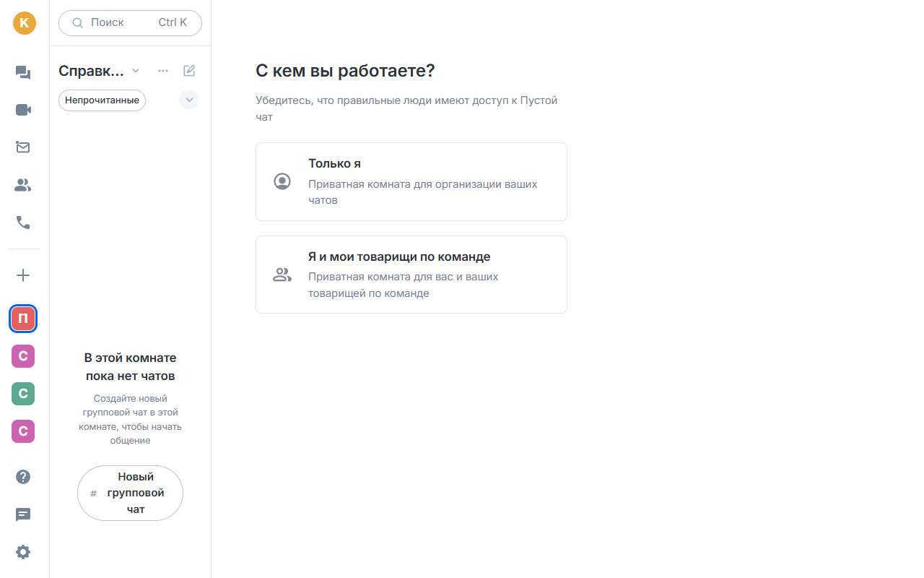Open the orange K user avatar
Image resolution: width=924 pixels, height=578 pixels.
(x=24, y=22)
